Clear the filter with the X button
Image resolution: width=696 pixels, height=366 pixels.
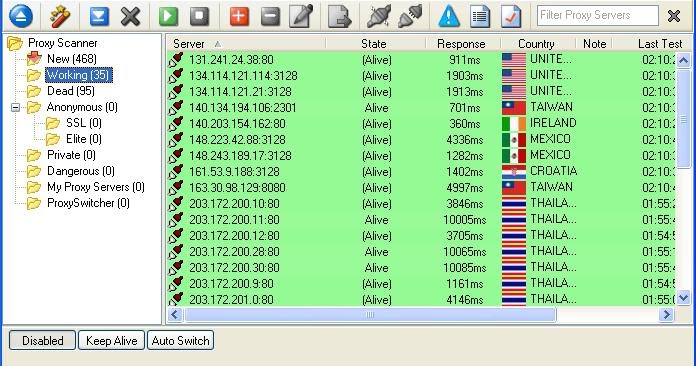[x=674, y=16]
